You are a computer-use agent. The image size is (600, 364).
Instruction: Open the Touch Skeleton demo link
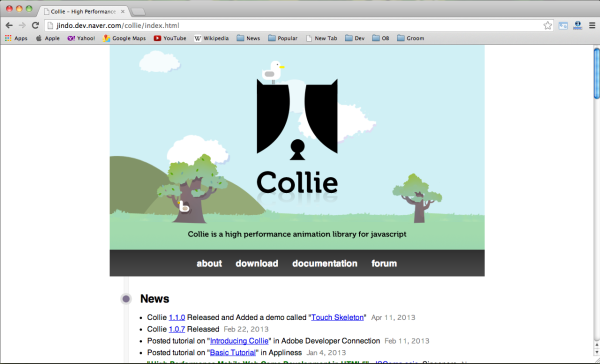[337, 317]
